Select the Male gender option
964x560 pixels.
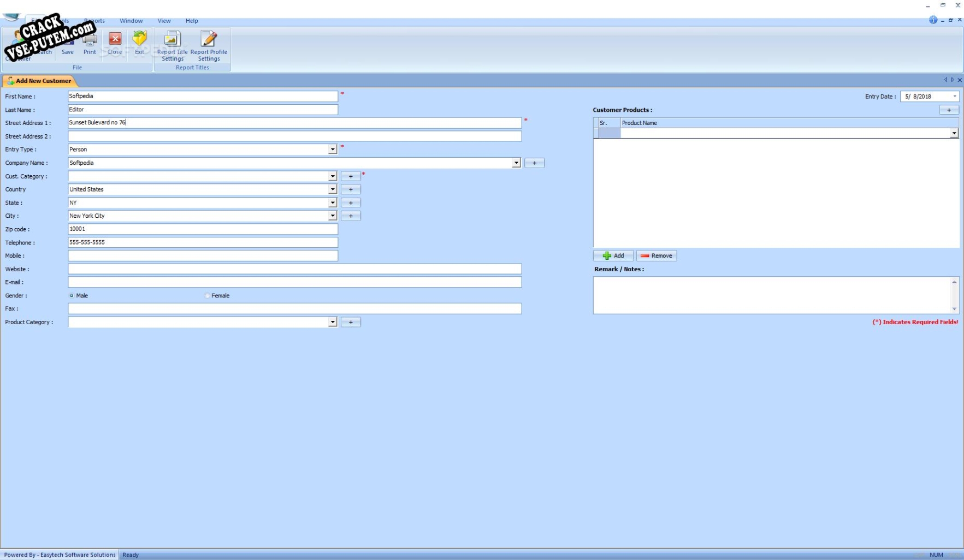72,295
